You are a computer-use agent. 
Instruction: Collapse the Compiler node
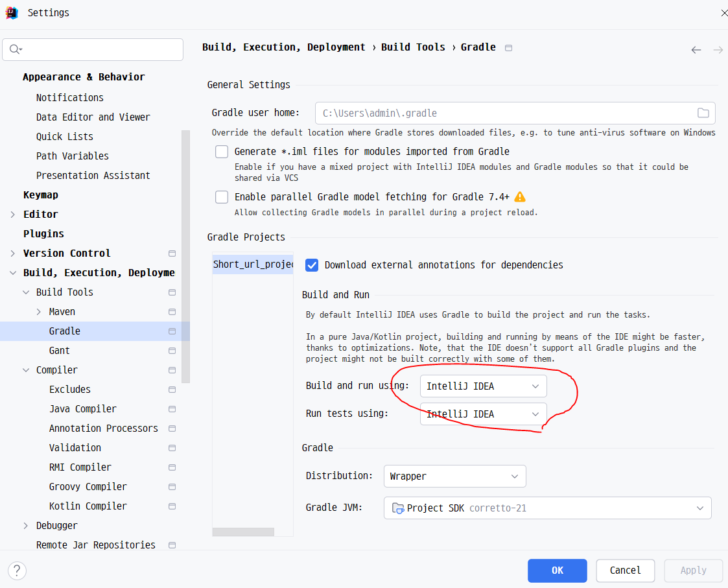click(26, 370)
